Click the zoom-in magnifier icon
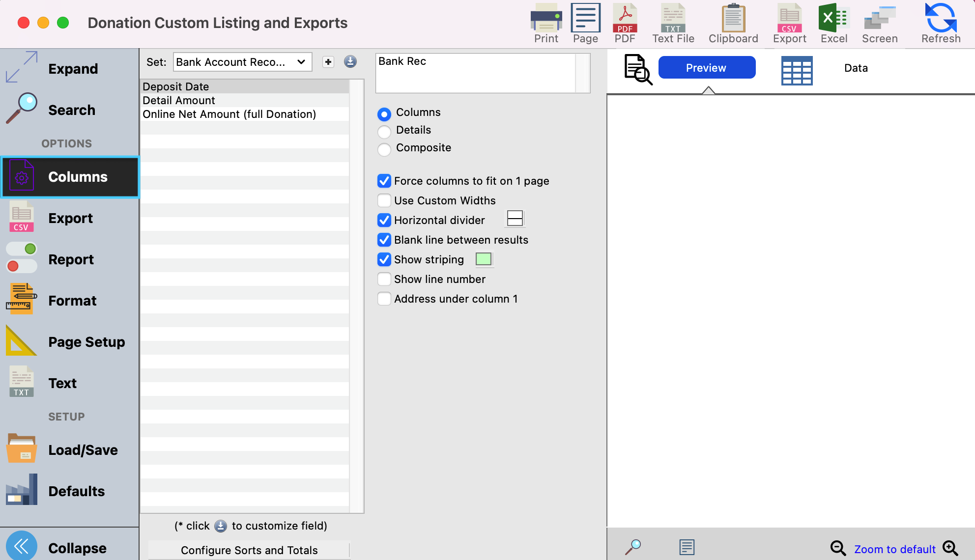This screenshot has height=560, width=975. (x=950, y=548)
